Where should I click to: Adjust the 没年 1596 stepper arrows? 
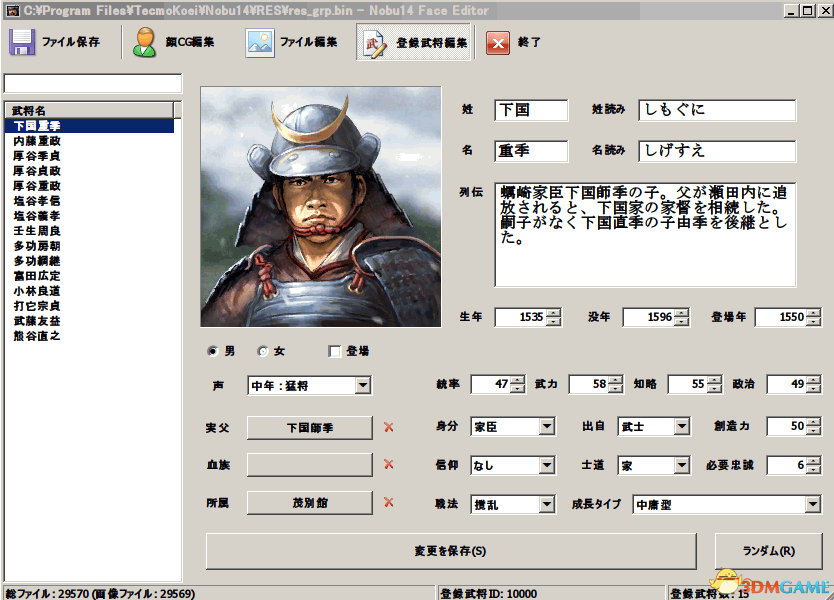[681, 317]
